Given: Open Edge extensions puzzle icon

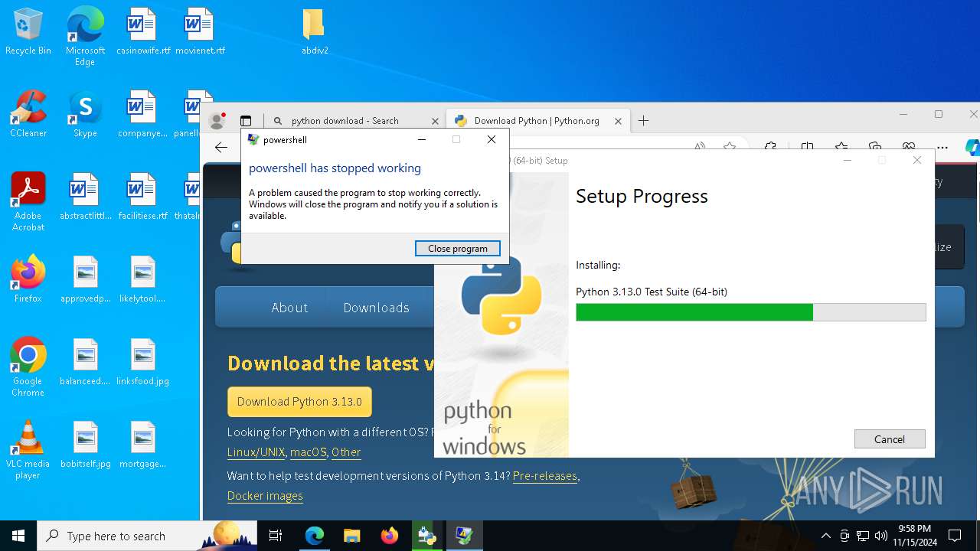Looking at the screenshot, I should (771, 147).
